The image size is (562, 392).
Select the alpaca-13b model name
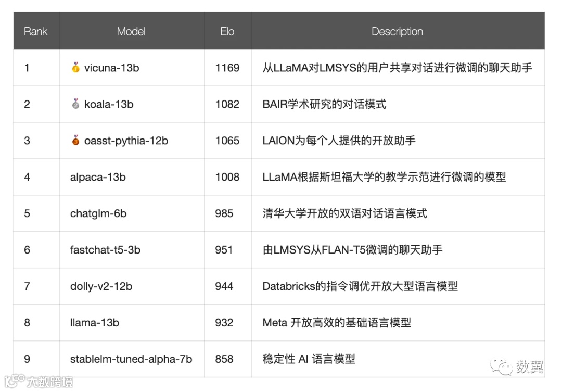point(98,177)
